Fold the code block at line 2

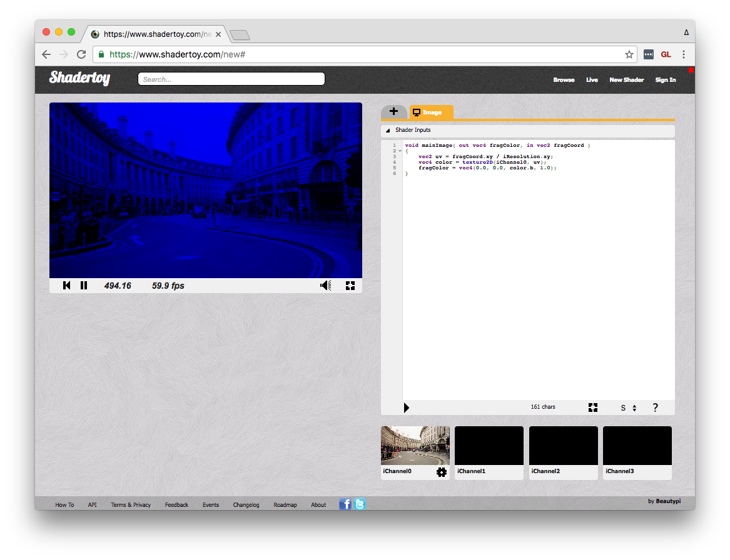[x=400, y=151]
